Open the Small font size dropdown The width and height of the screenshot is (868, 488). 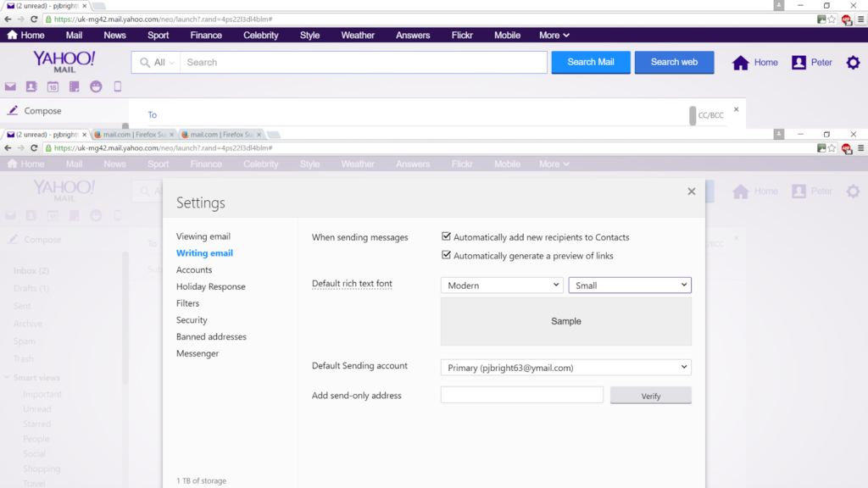pyautogui.click(x=630, y=286)
